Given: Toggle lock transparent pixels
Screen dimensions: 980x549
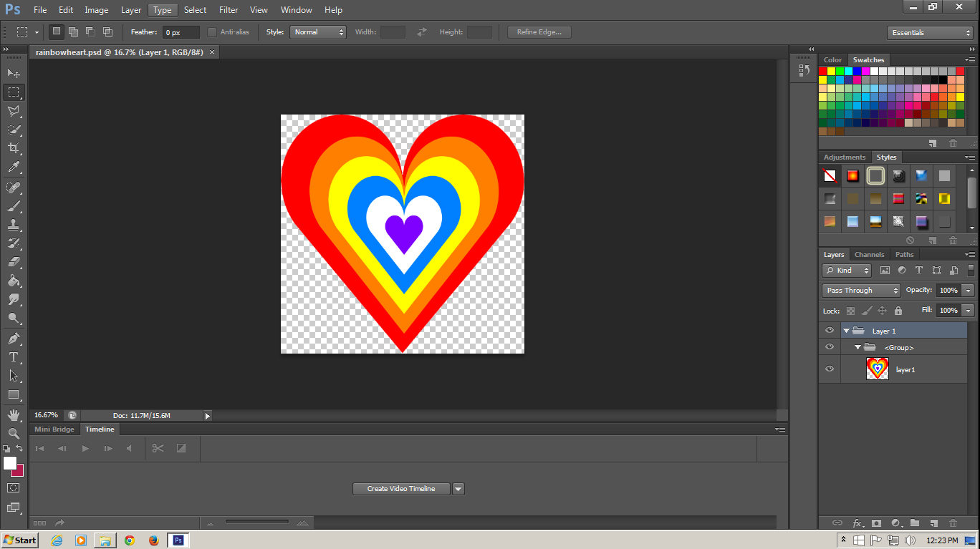Looking at the screenshot, I should point(851,310).
